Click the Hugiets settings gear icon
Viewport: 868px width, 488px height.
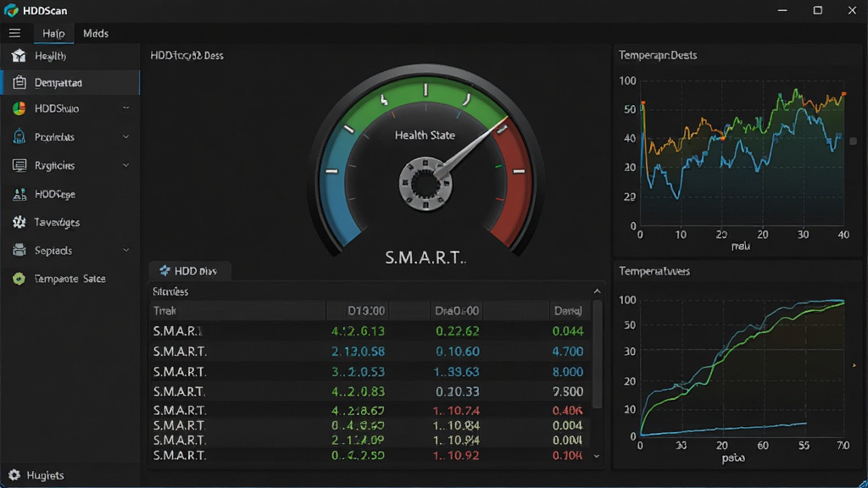14,475
